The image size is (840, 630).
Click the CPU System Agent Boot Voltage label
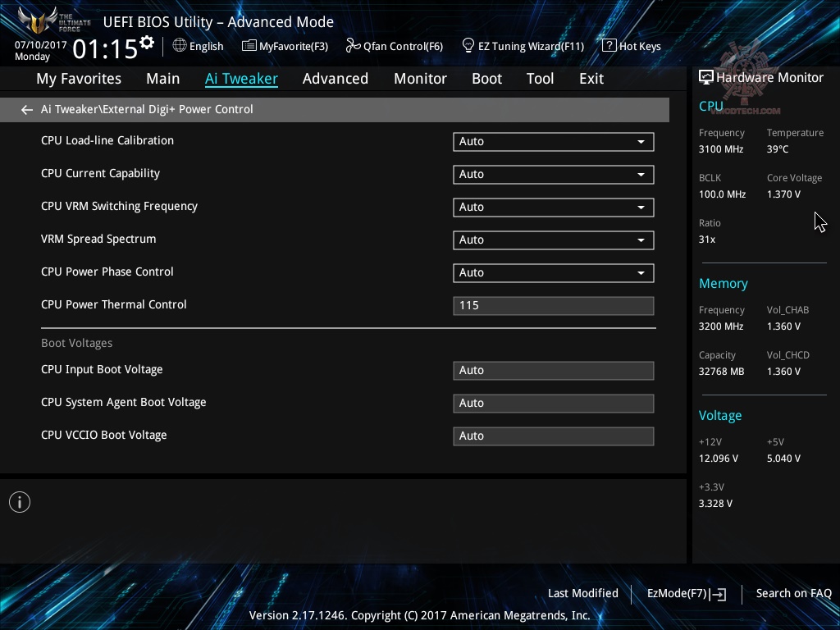click(123, 402)
